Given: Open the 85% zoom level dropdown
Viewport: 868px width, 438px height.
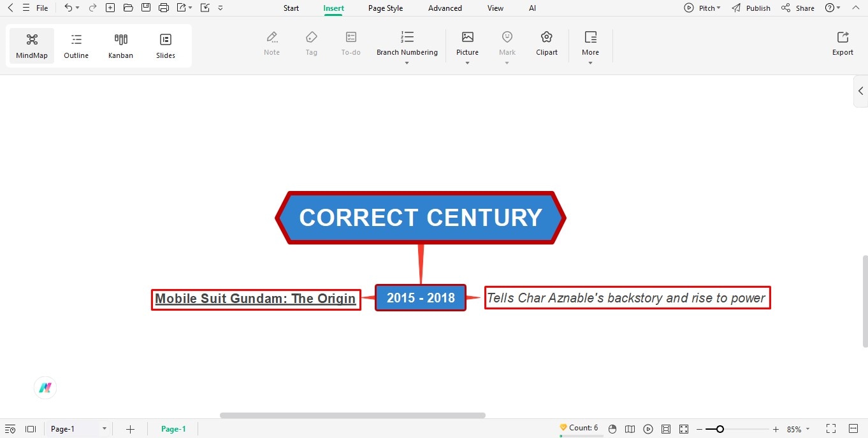Looking at the screenshot, I should pyautogui.click(x=798, y=430).
